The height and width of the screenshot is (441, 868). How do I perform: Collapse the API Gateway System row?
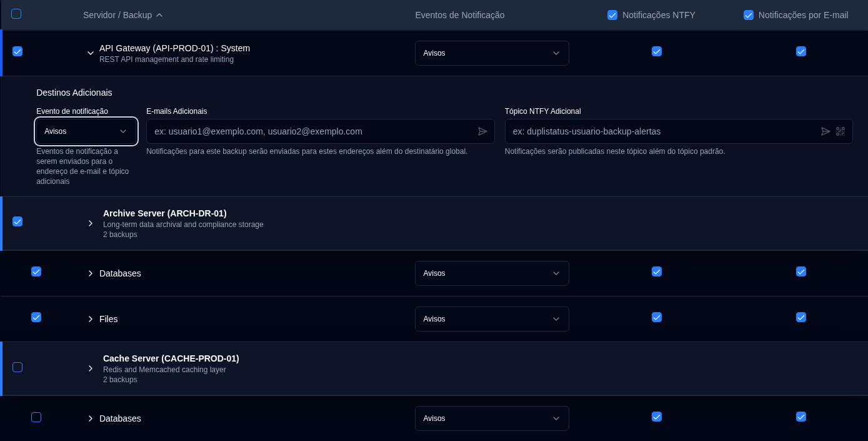click(91, 53)
